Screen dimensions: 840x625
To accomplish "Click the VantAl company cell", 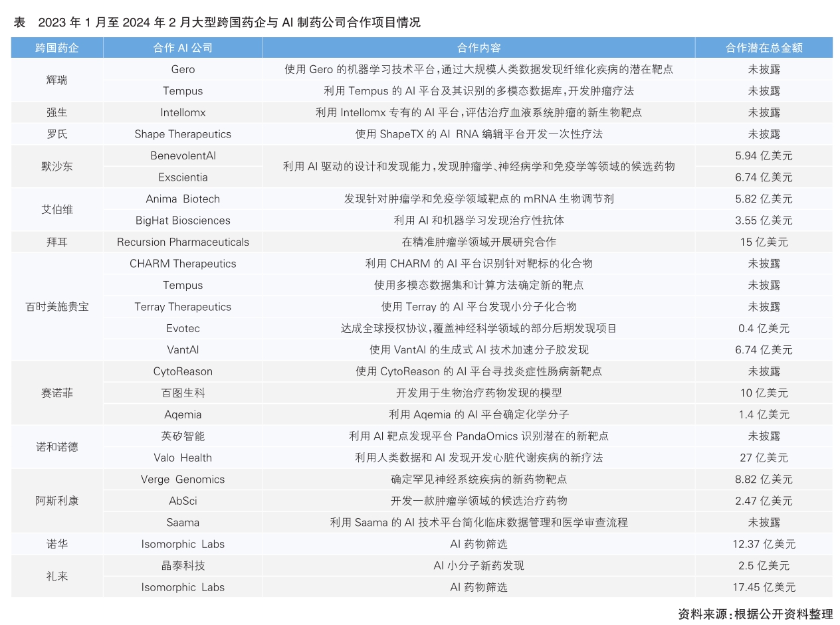I will coord(182,349).
